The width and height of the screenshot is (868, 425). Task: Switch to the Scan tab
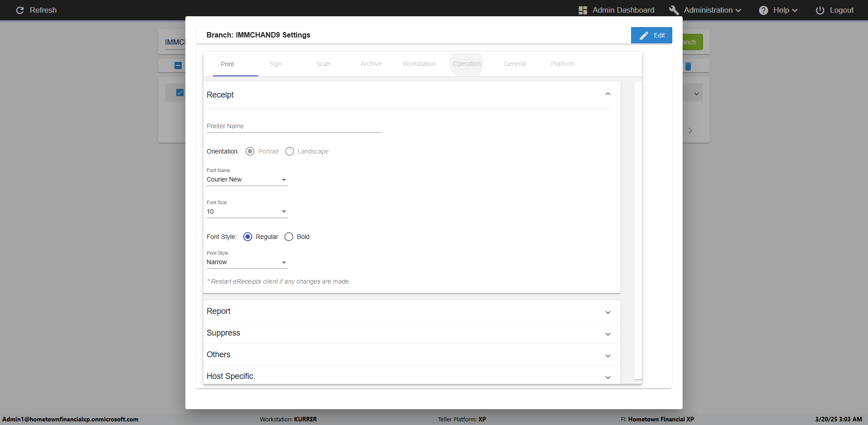tap(323, 64)
